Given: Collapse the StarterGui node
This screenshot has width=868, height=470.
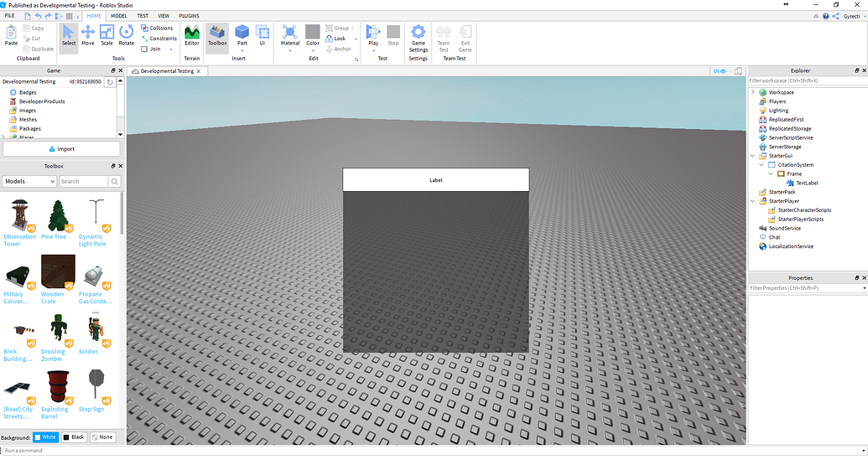Looking at the screenshot, I should coord(752,156).
